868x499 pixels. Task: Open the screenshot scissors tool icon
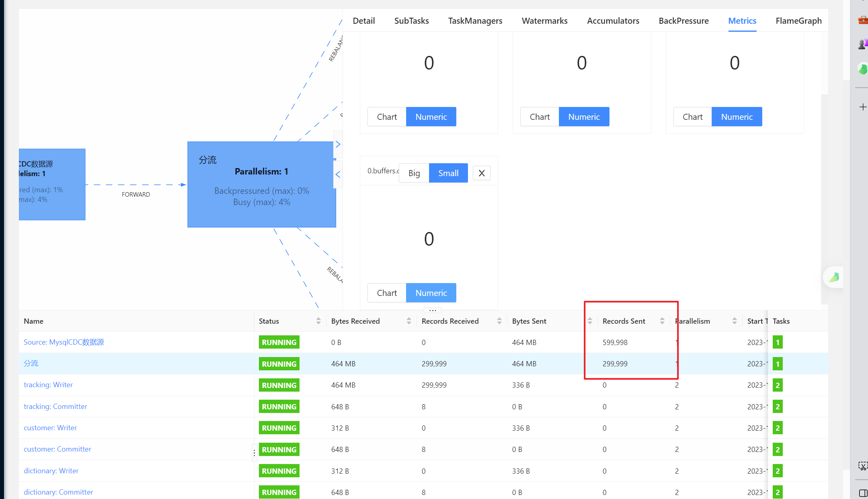tap(863, 466)
